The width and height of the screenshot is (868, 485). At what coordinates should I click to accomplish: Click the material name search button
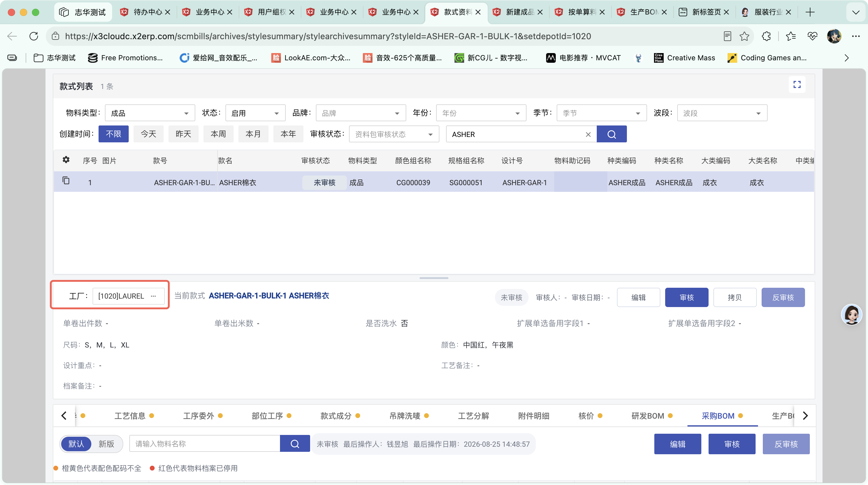point(295,444)
